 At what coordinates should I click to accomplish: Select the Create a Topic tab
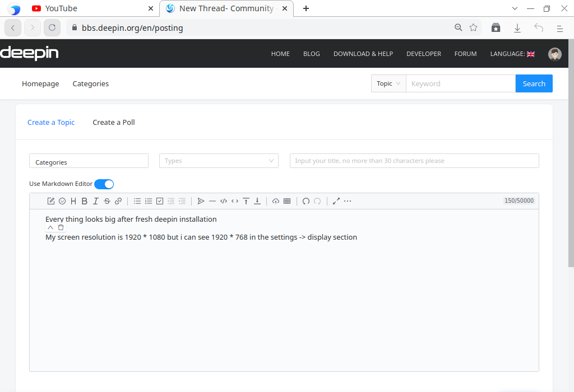(x=51, y=123)
